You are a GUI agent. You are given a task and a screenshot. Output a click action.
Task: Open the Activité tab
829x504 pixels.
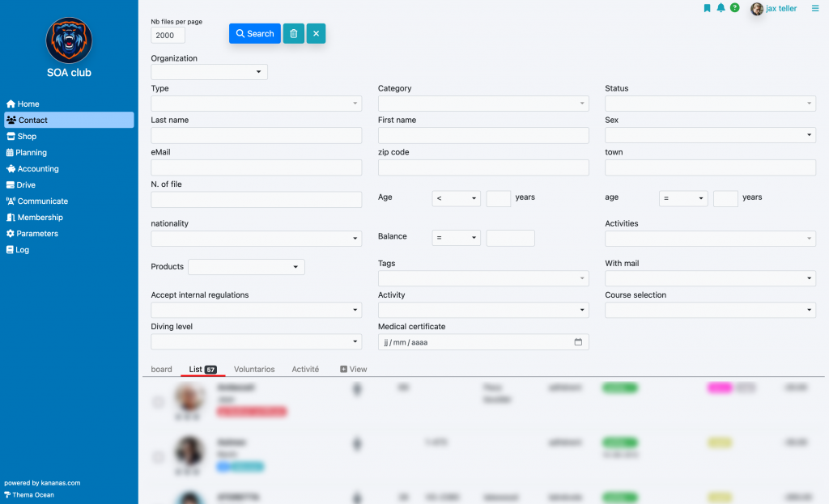pos(305,369)
